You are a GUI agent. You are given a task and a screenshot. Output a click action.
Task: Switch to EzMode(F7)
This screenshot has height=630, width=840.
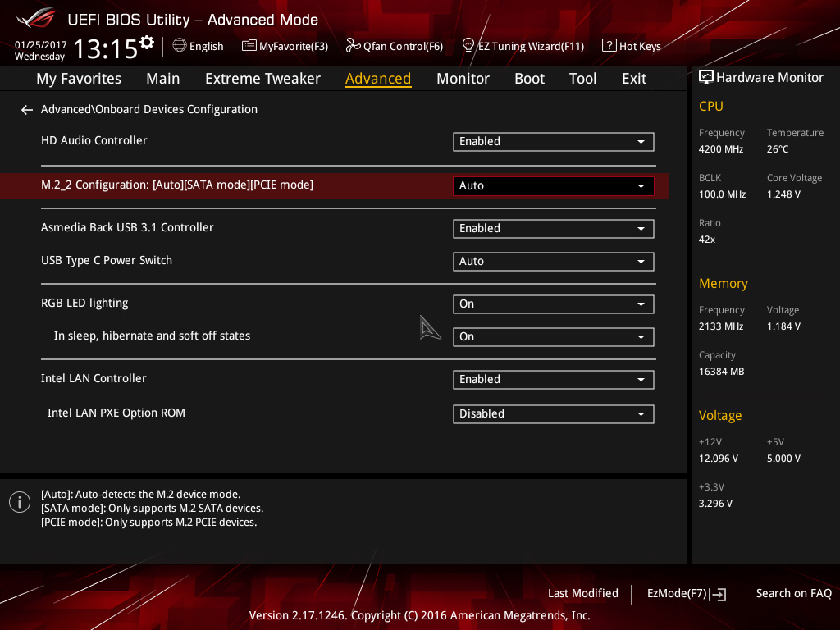click(x=687, y=594)
